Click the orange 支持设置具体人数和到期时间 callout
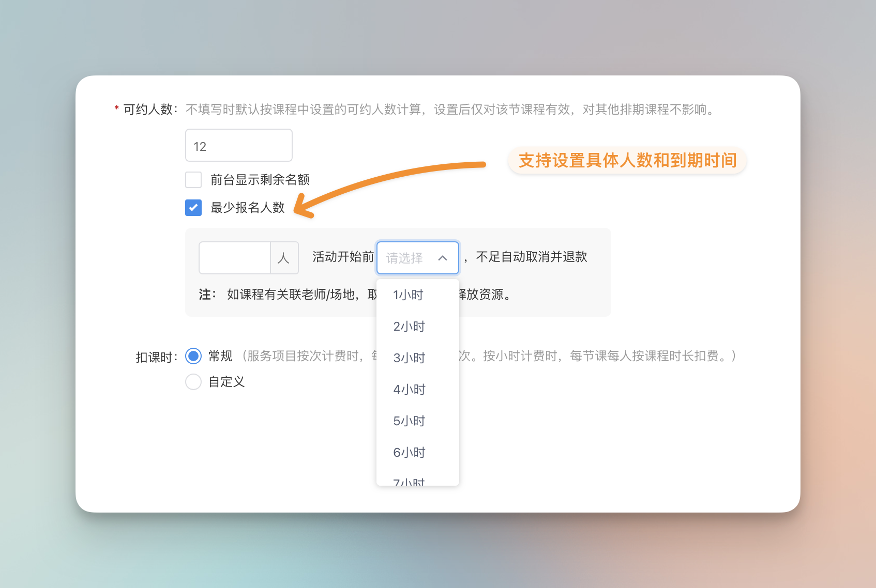 [627, 161]
